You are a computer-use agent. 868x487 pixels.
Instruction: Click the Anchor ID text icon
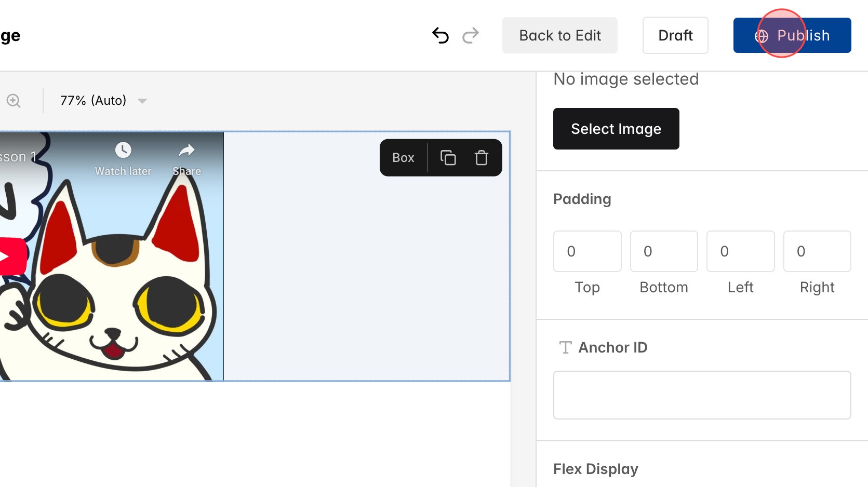point(565,347)
